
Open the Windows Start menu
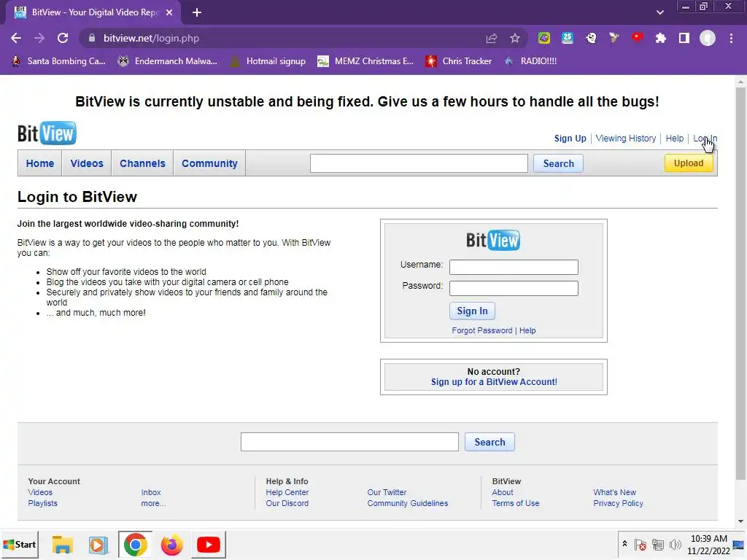[x=20, y=544]
